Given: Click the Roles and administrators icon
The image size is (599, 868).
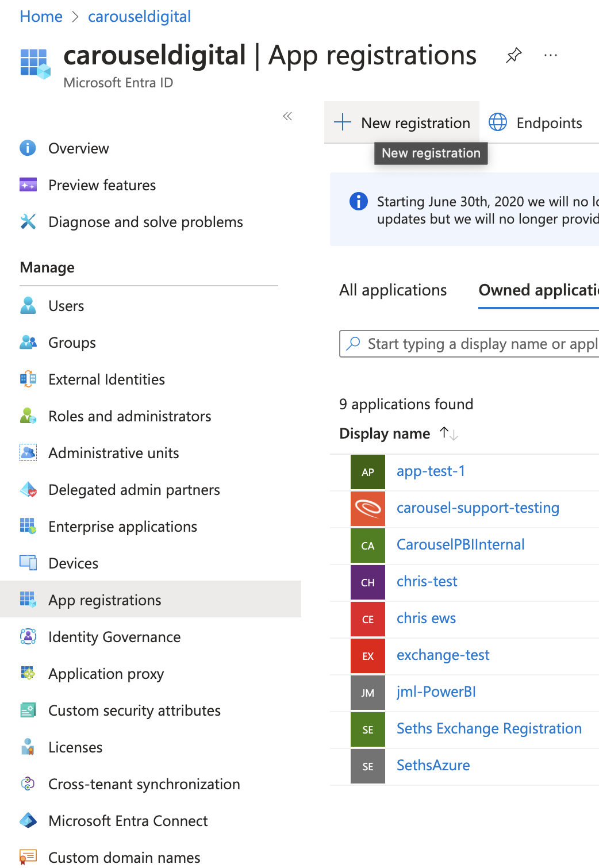Looking at the screenshot, I should click(28, 416).
